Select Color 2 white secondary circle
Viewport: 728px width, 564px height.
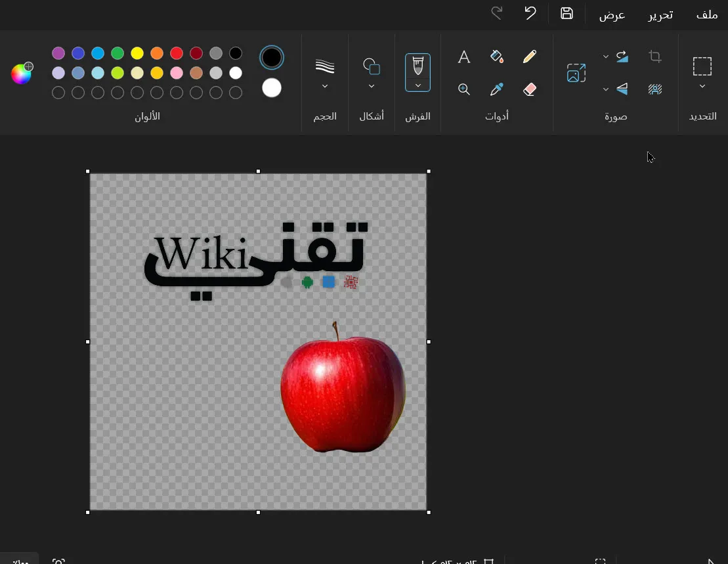[x=272, y=88]
